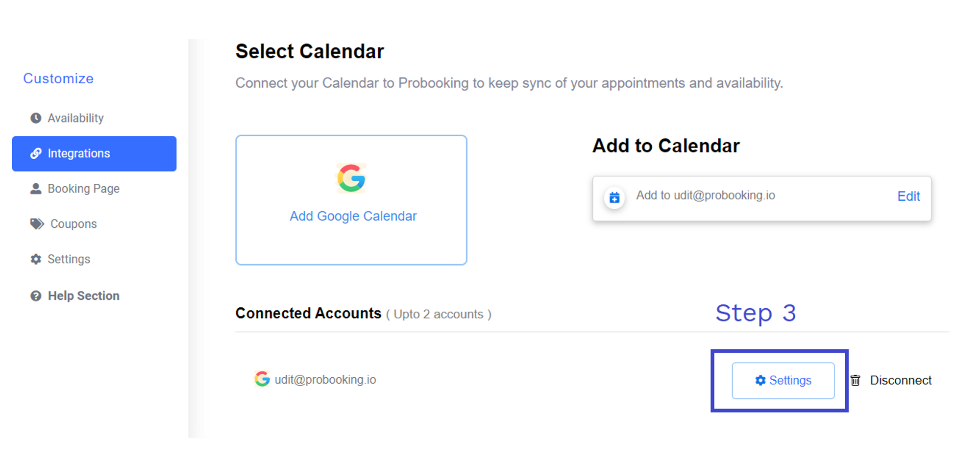
Task: Click the question mark Help icon
Action: point(36,296)
